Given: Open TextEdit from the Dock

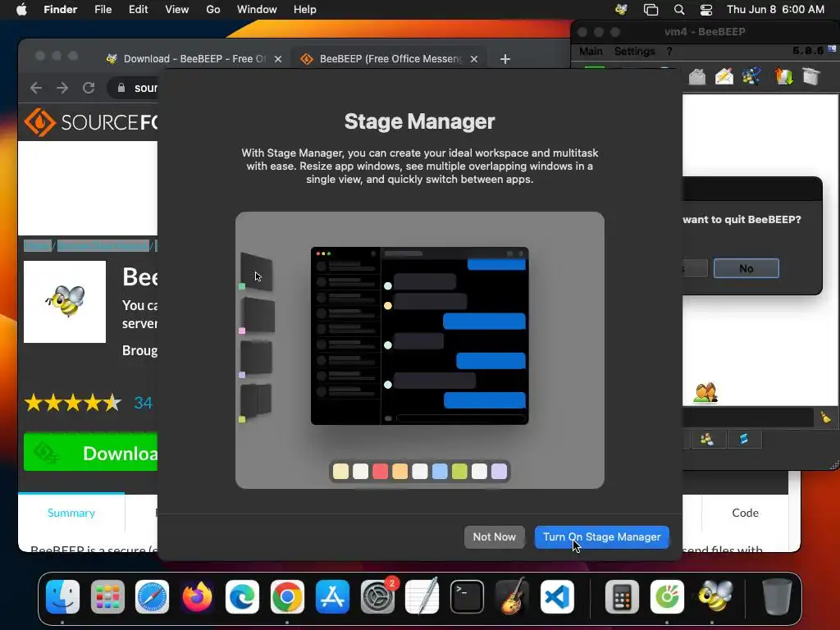Looking at the screenshot, I should pyautogui.click(x=422, y=596).
